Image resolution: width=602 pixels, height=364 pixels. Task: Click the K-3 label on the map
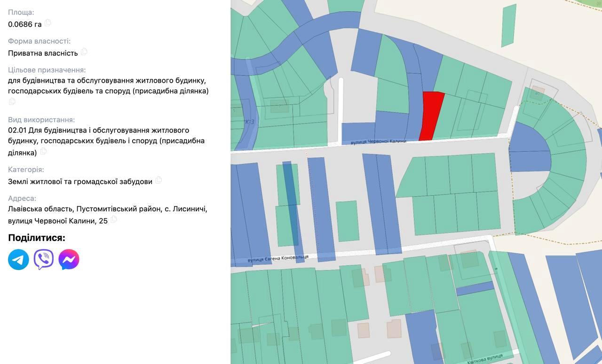(249, 122)
